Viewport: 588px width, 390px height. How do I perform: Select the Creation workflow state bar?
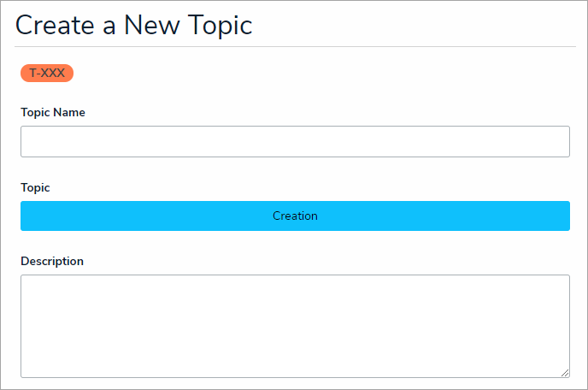295,216
